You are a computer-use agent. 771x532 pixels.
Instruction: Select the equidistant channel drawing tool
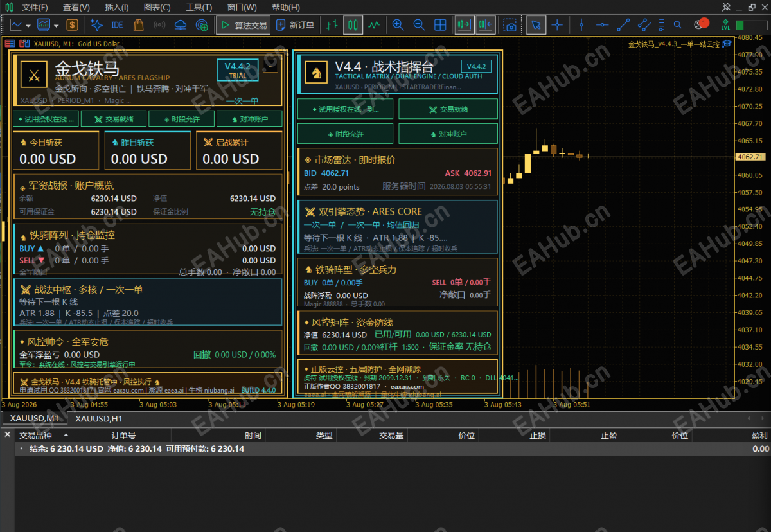pyautogui.click(x=644, y=25)
